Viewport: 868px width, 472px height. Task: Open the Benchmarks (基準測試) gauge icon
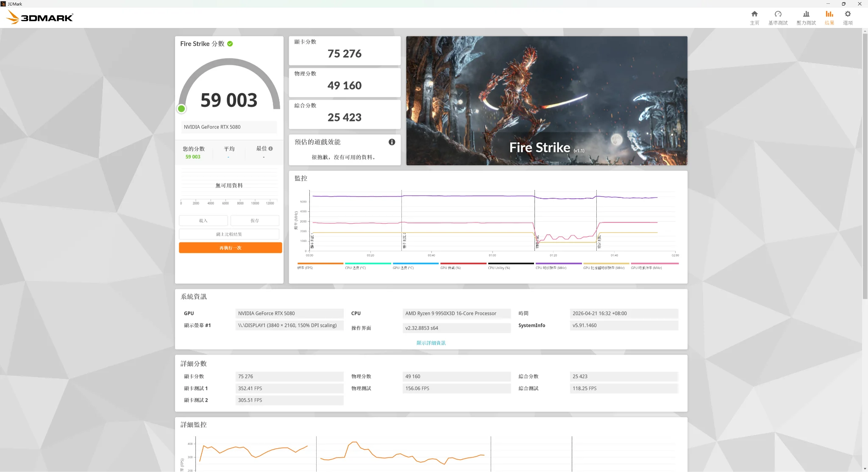[778, 17]
